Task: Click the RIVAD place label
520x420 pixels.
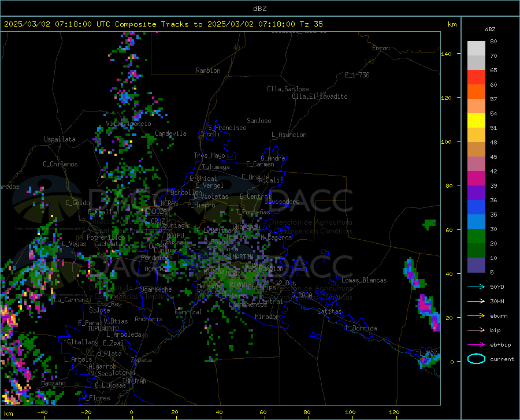Action: (x=238, y=285)
